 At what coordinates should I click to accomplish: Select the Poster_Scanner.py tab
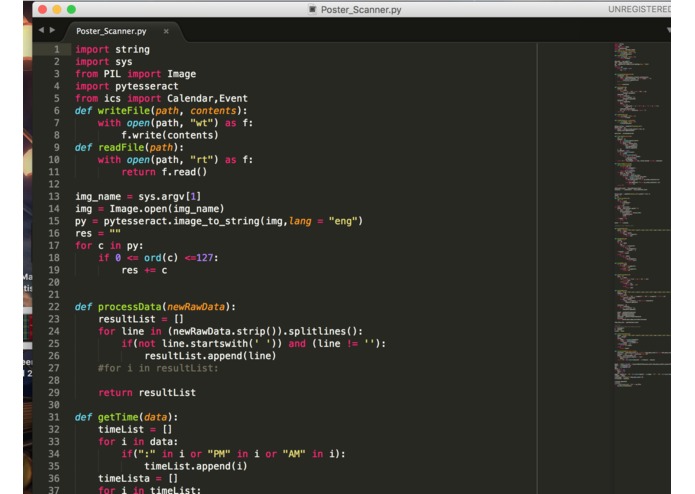click(x=111, y=31)
